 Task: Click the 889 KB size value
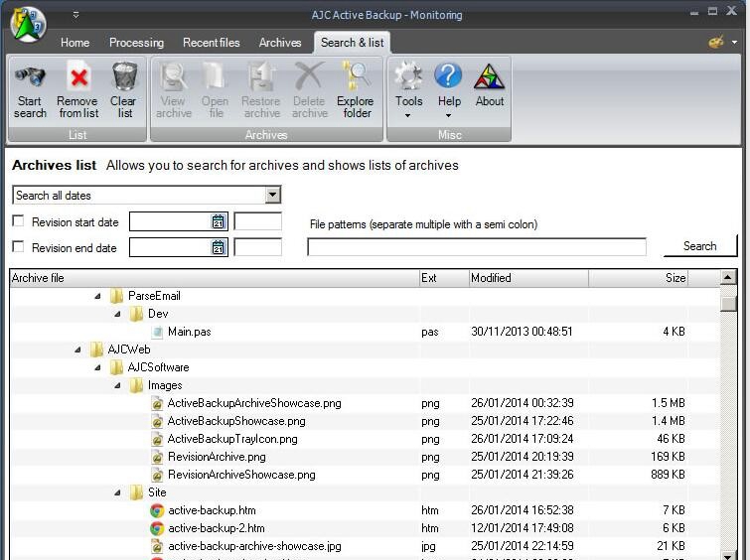point(668,475)
